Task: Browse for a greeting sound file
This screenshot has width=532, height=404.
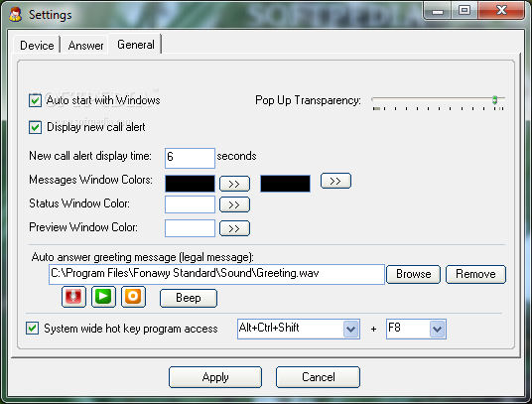Action: [x=414, y=274]
